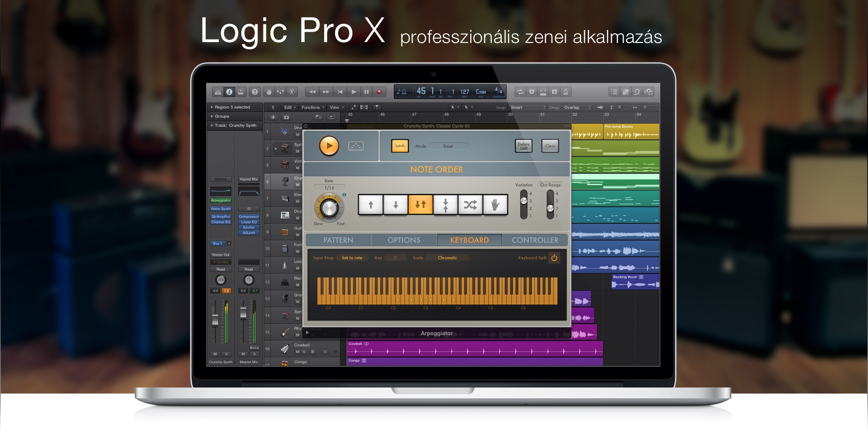The height and width of the screenshot is (434, 868).
Task: Click the duplicate track icon
Action: tap(286, 117)
